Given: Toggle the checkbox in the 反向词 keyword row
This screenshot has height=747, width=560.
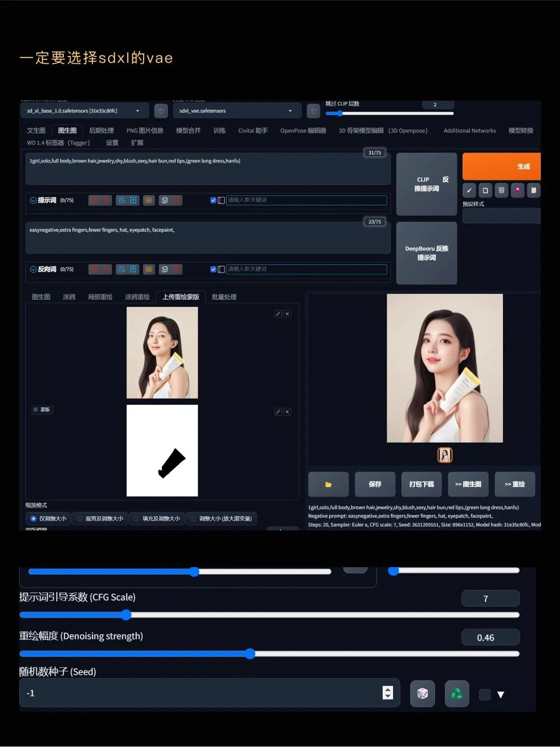Looking at the screenshot, I should [x=213, y=269].
